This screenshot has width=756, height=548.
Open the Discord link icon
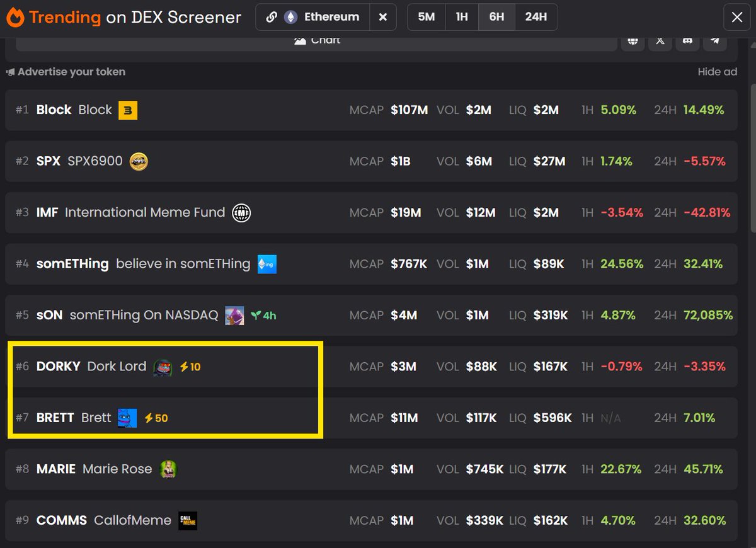pyautogui.click(x=687, y=42)
